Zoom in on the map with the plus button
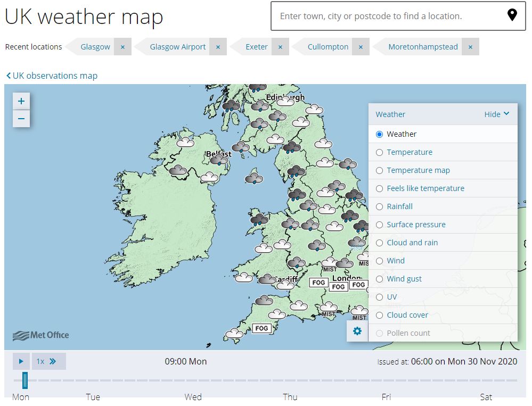 [x=21, y=101]
